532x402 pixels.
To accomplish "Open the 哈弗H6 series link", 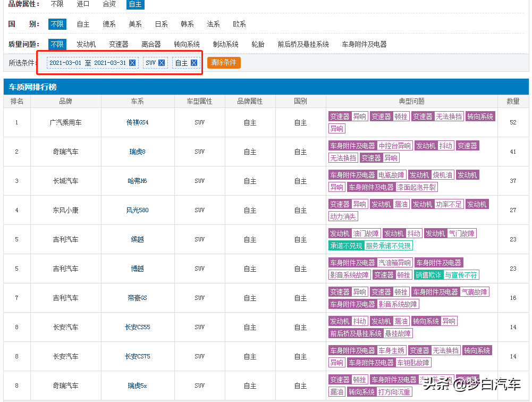I will (138, 181).
